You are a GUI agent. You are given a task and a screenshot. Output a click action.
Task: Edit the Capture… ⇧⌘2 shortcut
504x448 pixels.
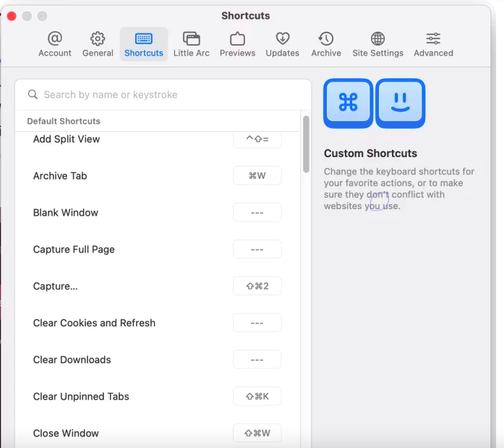[257, 286]
